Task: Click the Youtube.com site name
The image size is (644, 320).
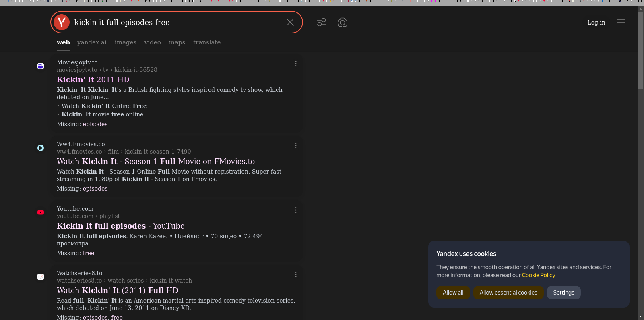Action: pos(75,209)
